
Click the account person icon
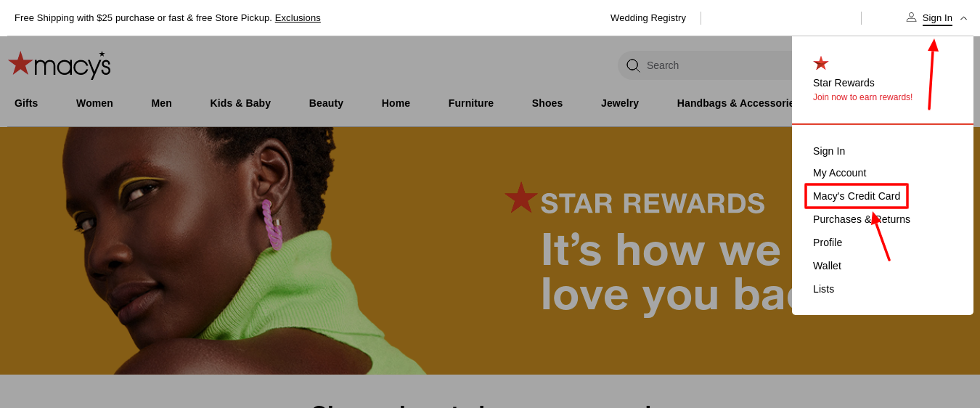point(911,17)
